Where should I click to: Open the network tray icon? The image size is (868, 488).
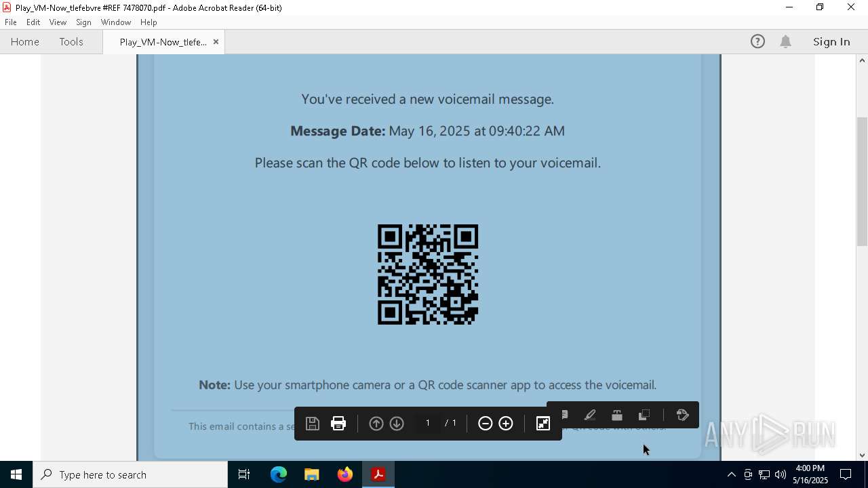[x=764, y=474]
